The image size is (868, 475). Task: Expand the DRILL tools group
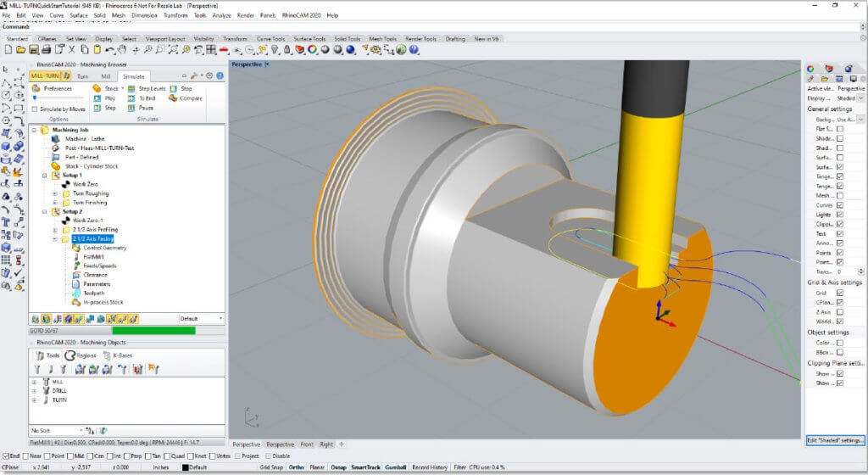pos(35,390)
